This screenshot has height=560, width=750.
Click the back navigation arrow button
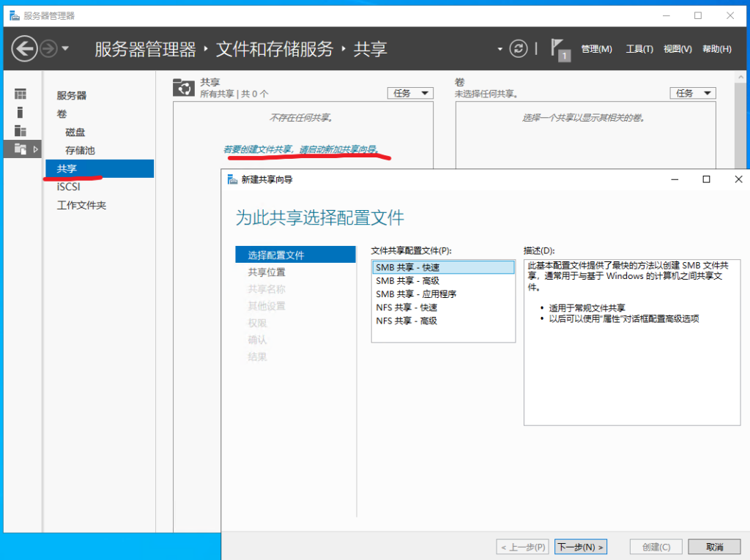point(25,49)
